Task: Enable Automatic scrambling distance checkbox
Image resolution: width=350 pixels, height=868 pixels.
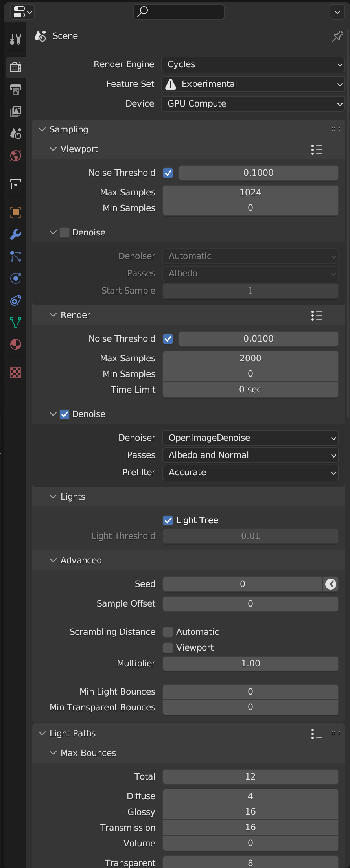Action: coord(168,632)
